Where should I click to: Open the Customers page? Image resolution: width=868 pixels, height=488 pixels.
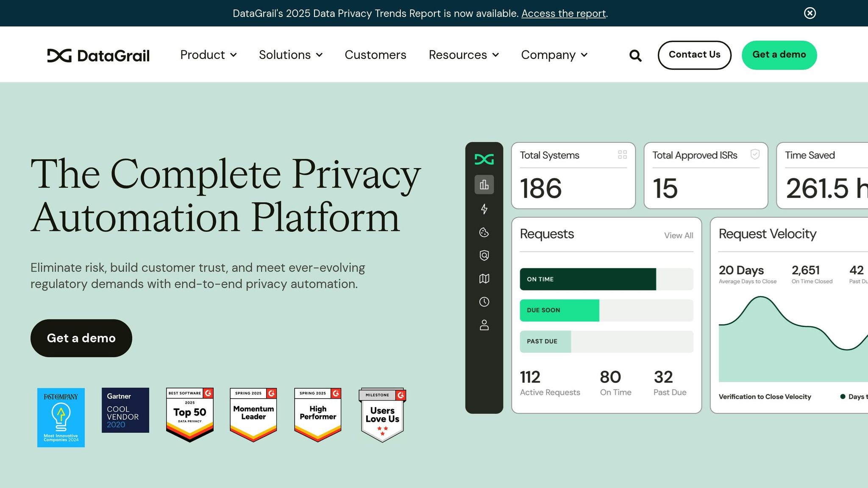[376, 55]
